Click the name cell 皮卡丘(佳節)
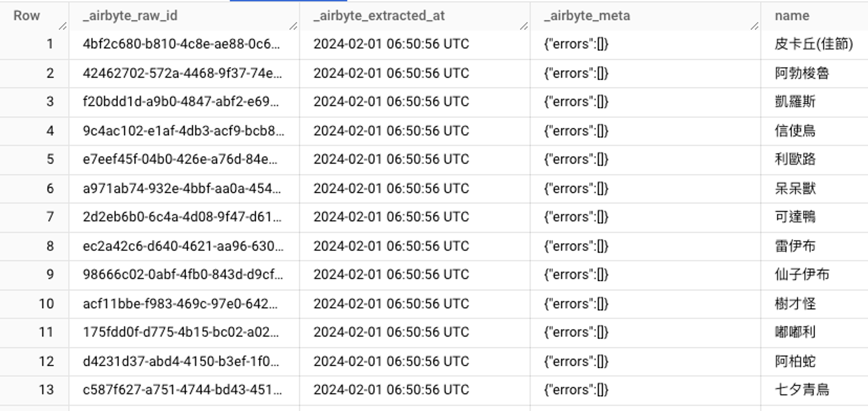This screenshot has height=411, width=868. click(x=813, y=44)
